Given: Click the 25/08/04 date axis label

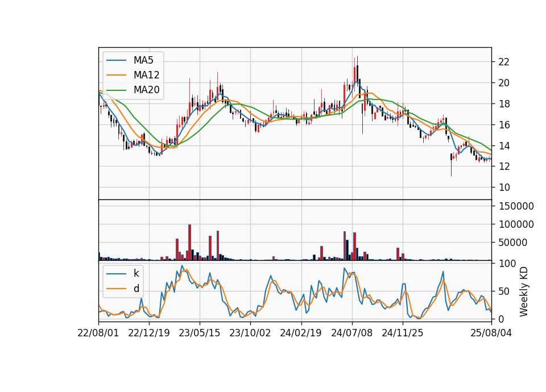Looking at the screenshot, I should pyautogui.click(x=491, y=333).
